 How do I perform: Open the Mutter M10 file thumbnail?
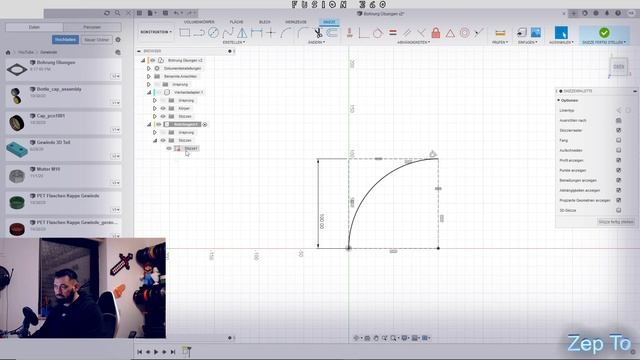pyautogui.click(x=17, y=176)
